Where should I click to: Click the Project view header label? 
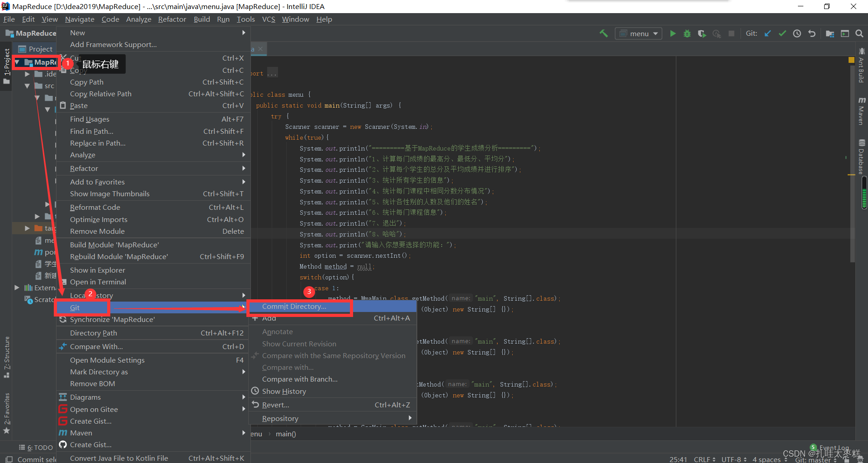[40, 49]
